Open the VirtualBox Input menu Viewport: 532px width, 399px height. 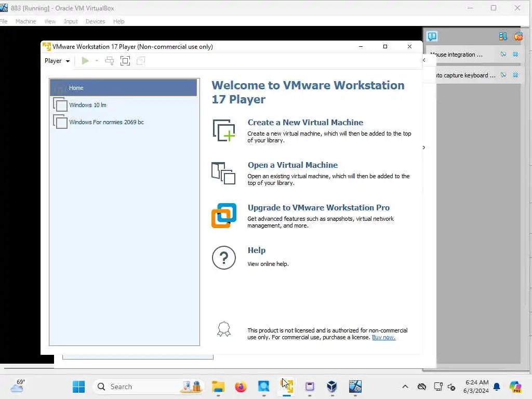71,21
